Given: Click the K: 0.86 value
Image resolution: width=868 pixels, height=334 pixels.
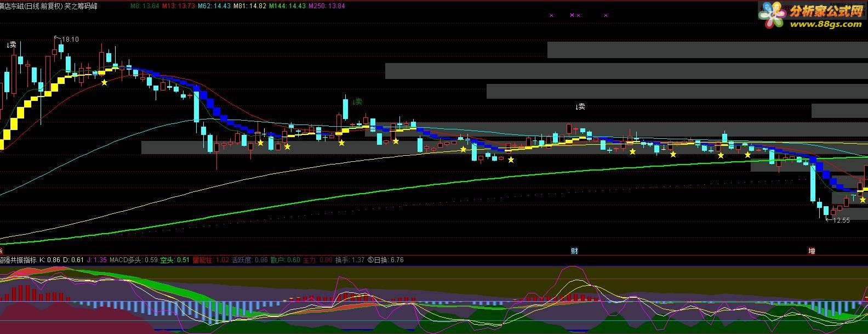Looking at the screenshot, I should pos(50,260).
